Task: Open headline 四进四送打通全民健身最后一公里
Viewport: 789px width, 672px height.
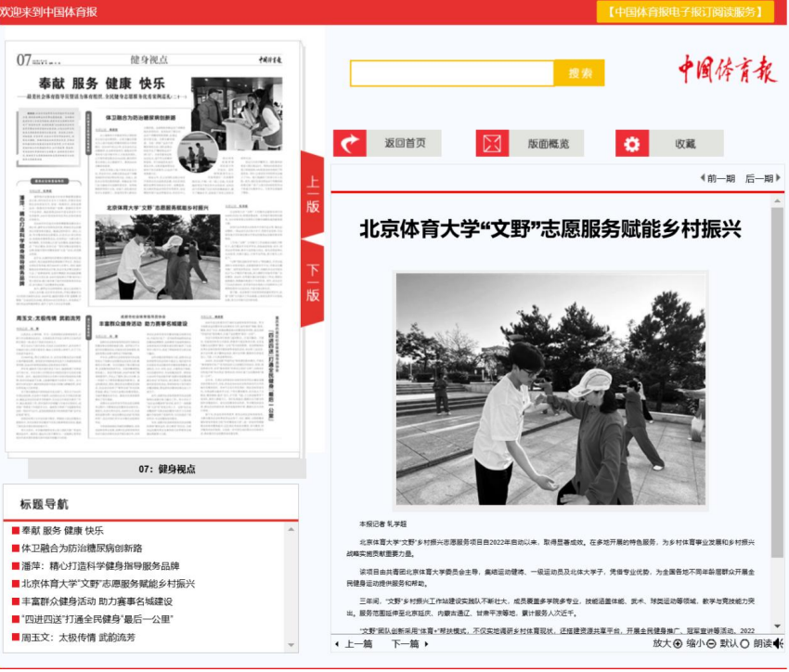Action: (97, 619)
